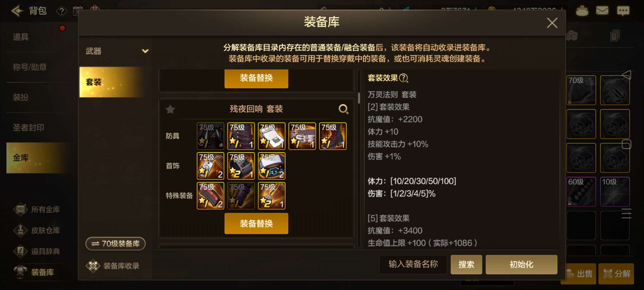
Task: Open the mail envelope icon
Action: pyautogui.click(x=602, y=11)
